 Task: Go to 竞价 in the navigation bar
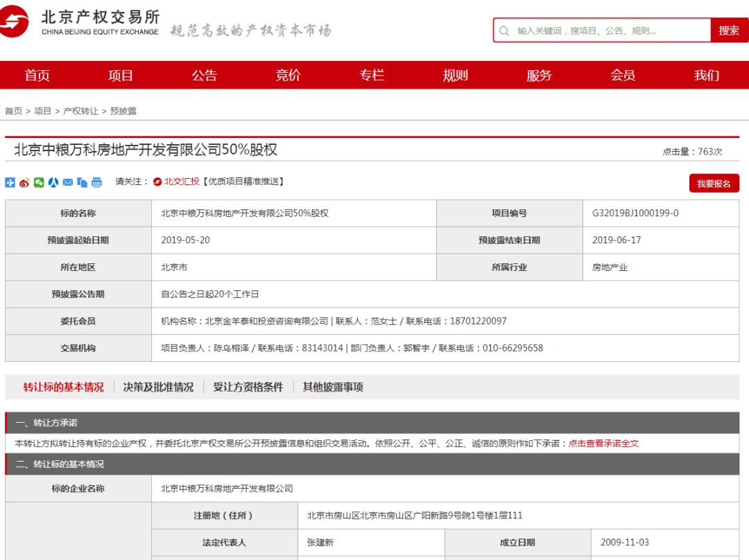coord(288,76)
